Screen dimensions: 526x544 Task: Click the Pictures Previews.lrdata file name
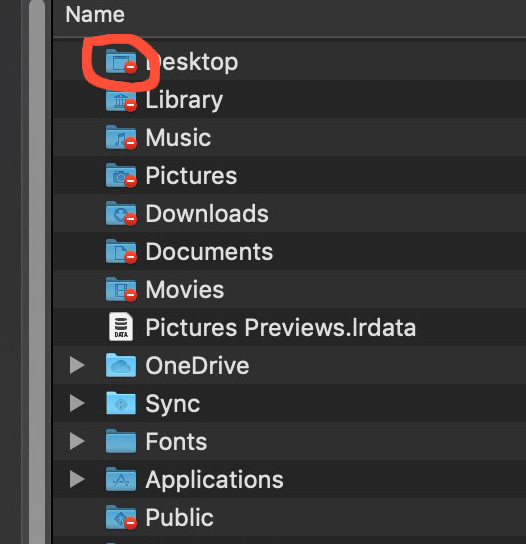(x=280, y=327)
